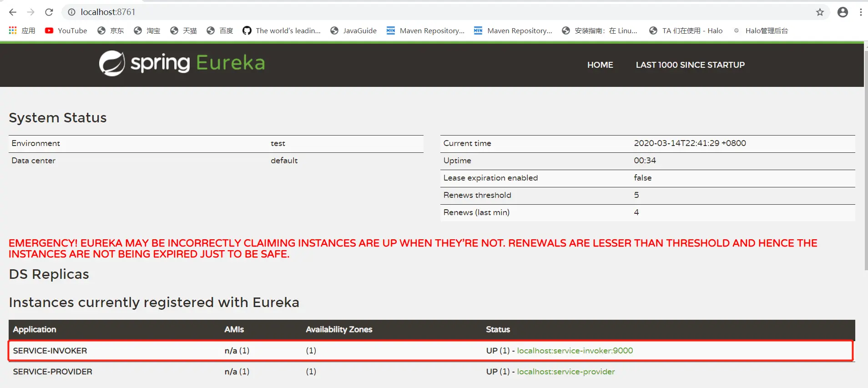The width and height of the screenshot is (868, 388).
Task: Click the Spring Eureka logo
Action: (x=182, y=63)
